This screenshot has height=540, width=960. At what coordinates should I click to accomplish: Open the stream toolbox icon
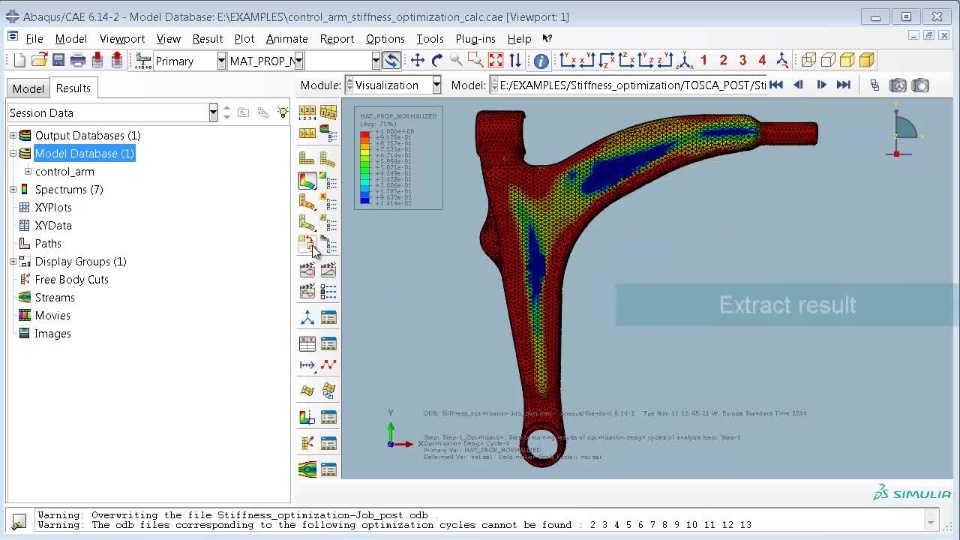[307, 470]
